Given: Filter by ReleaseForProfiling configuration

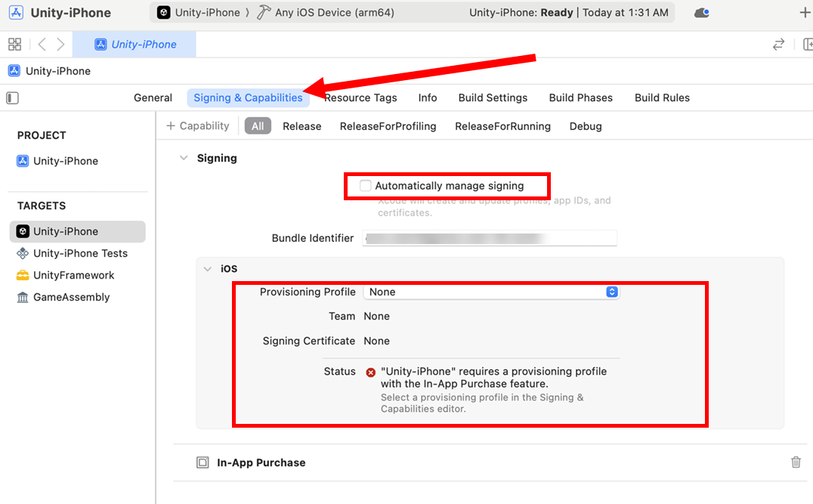Looking at the screenshot, I should (388, 126).
